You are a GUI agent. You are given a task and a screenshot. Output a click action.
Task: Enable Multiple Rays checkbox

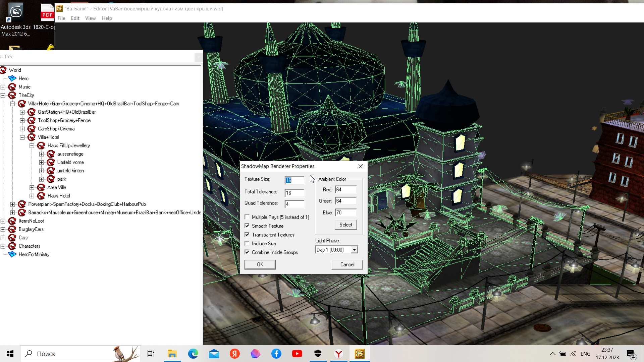[247, 217]
